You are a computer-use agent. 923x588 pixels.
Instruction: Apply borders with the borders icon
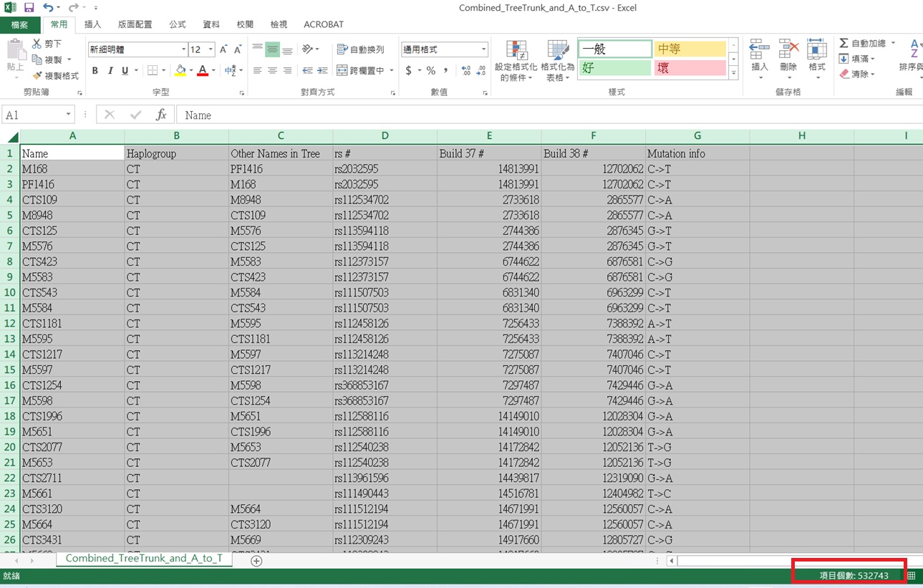pos(152,70)
